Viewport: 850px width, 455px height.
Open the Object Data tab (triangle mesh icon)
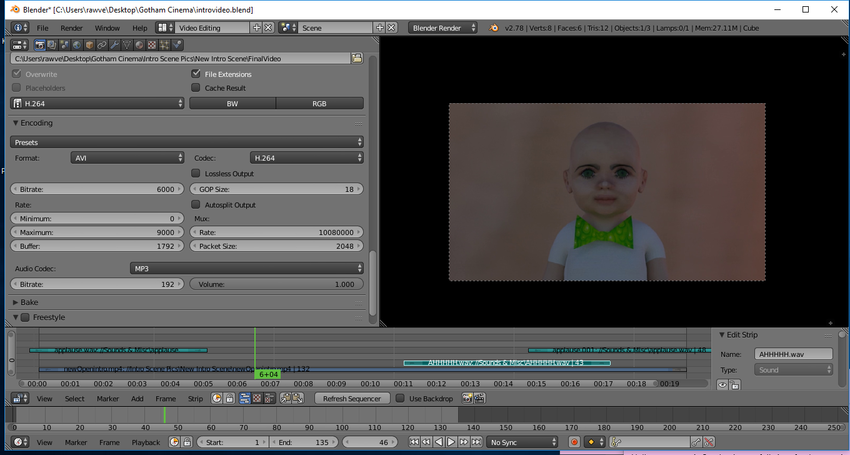point(127,44)
